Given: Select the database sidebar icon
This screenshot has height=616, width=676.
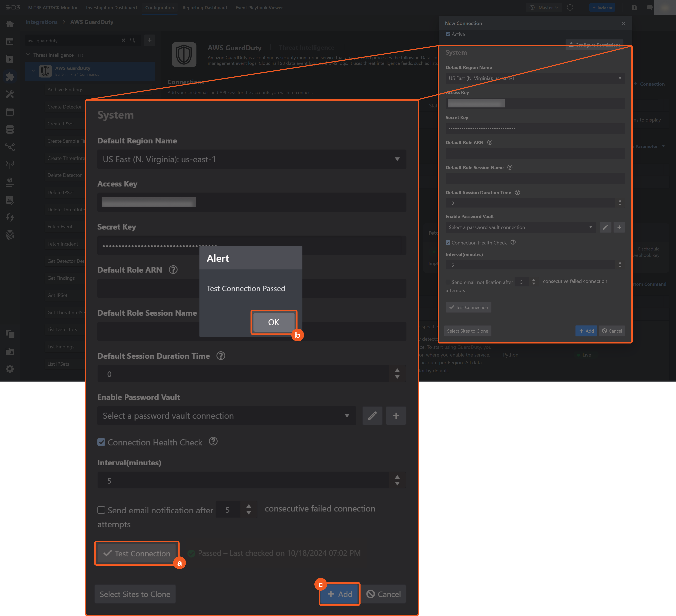Looking at the screenshot, I should click(10, 129).
